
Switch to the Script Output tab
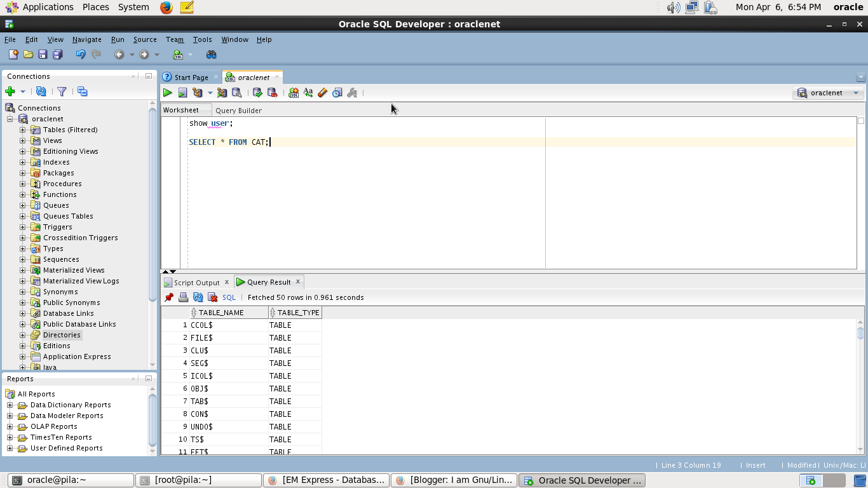coord(196,283)
